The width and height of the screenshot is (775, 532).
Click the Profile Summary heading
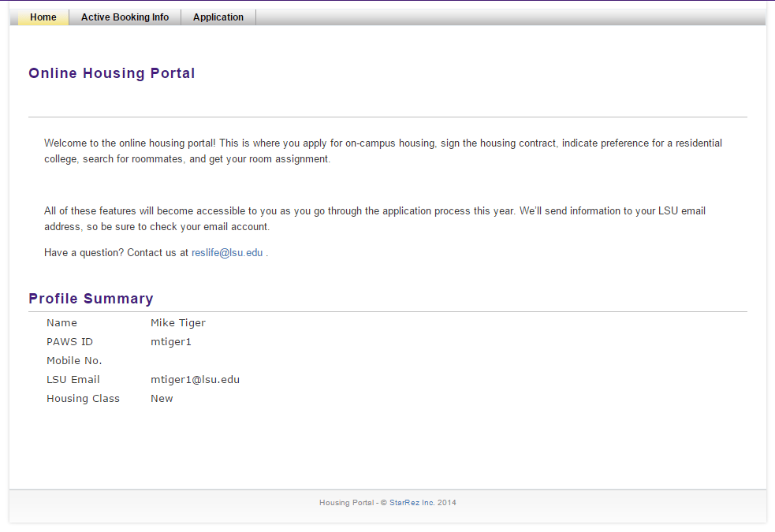(x=91, y=299)
